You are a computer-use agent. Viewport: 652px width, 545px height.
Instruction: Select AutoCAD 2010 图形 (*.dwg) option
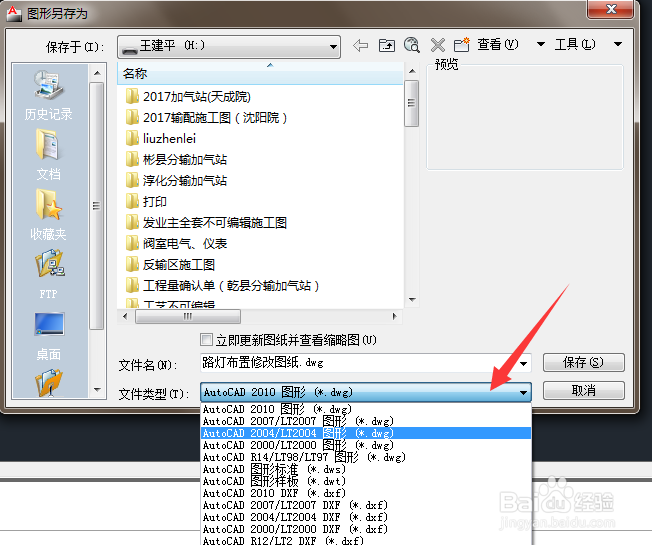click(366, 409)
